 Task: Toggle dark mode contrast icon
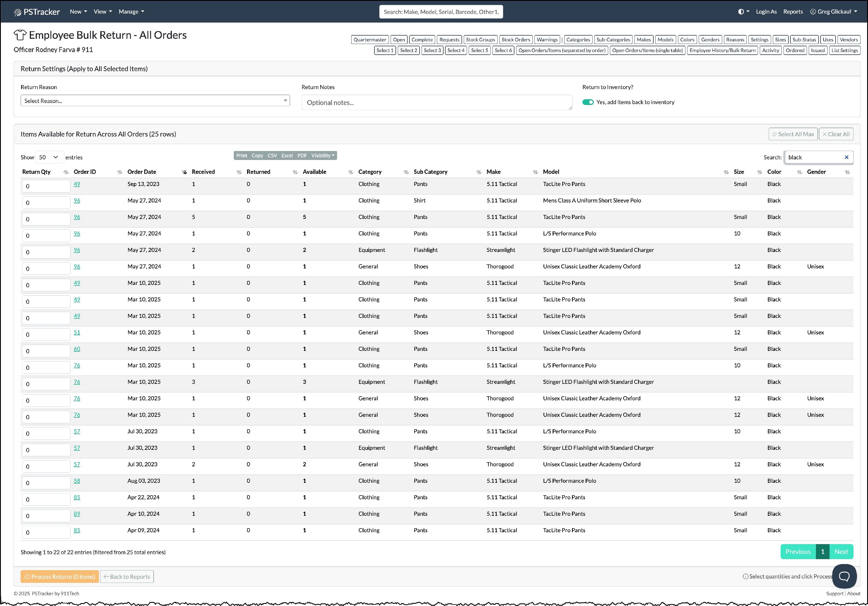click(x=741, y=12)
